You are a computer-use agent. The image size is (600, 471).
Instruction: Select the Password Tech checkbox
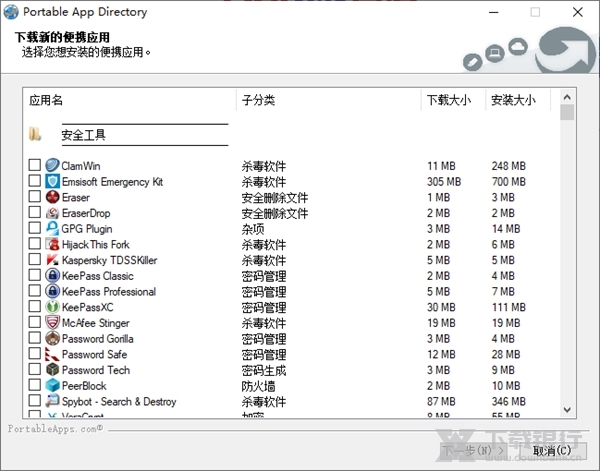35,369
